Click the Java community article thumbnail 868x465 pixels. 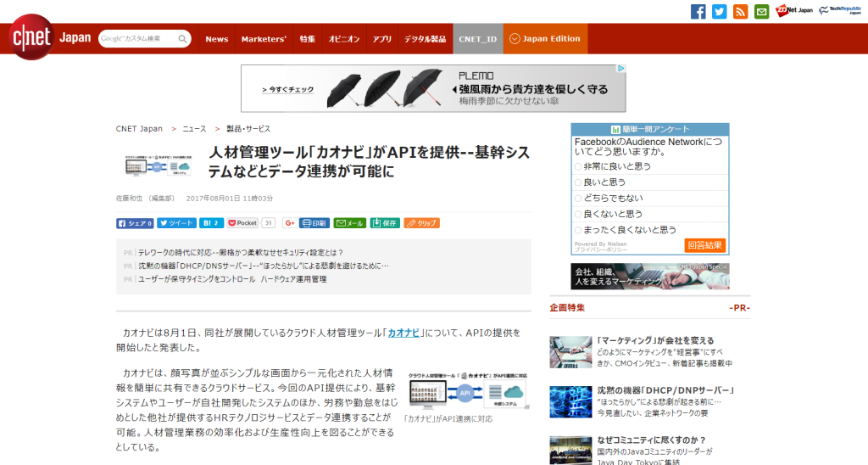point(570,450)
